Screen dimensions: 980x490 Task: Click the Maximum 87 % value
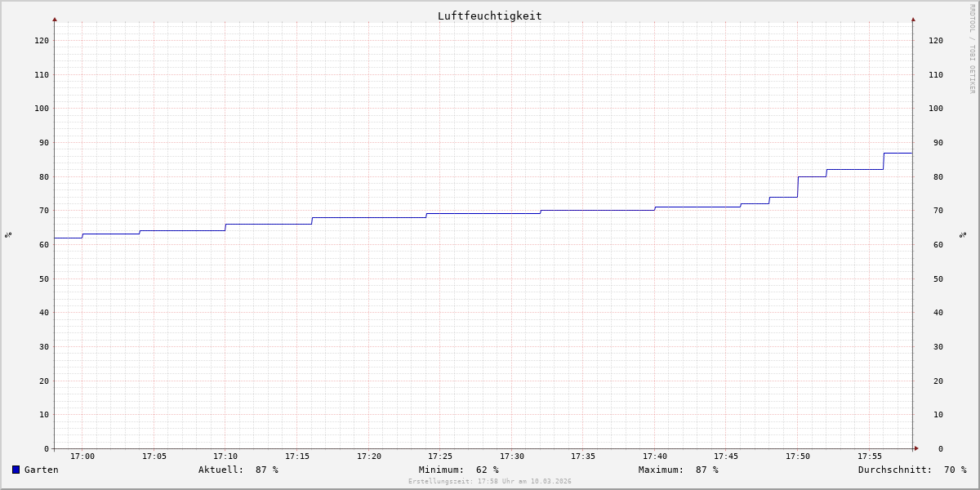679,470
